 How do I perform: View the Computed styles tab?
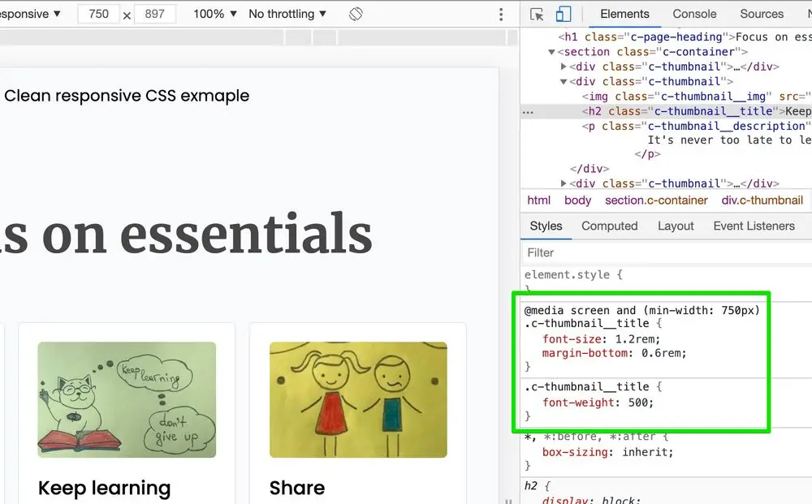[x=609, y=226]
